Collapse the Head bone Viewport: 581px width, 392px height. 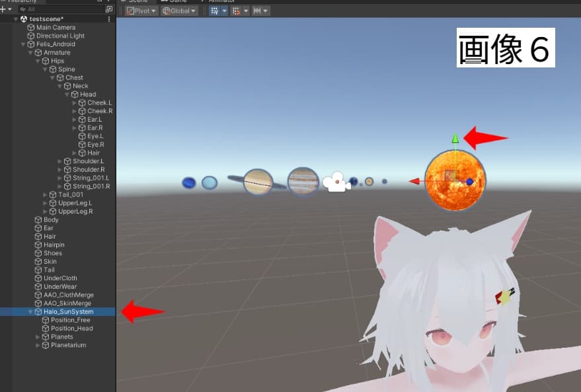[67, 95]
